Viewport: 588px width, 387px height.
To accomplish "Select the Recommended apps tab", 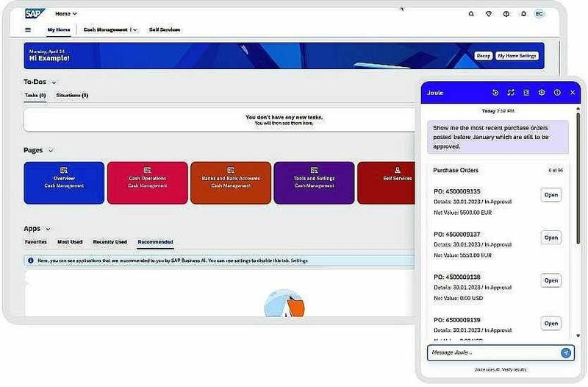I will [155, 242].
